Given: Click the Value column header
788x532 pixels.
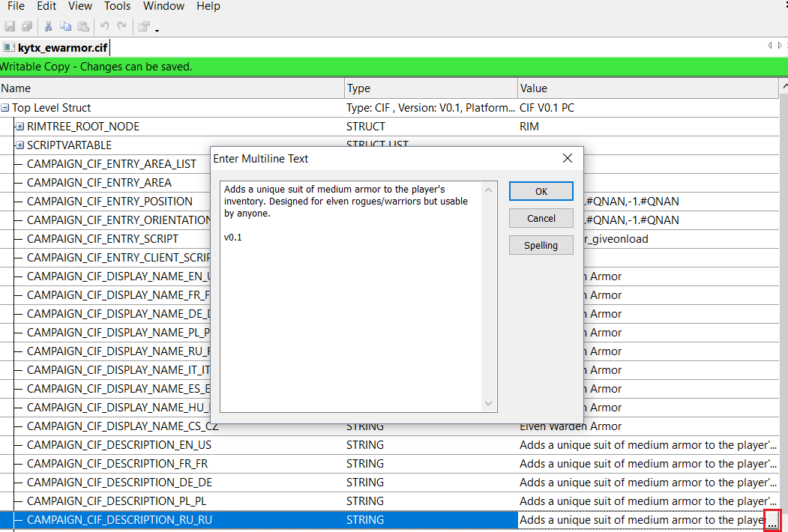Looking at the screenshot, I should pos(649,88).
